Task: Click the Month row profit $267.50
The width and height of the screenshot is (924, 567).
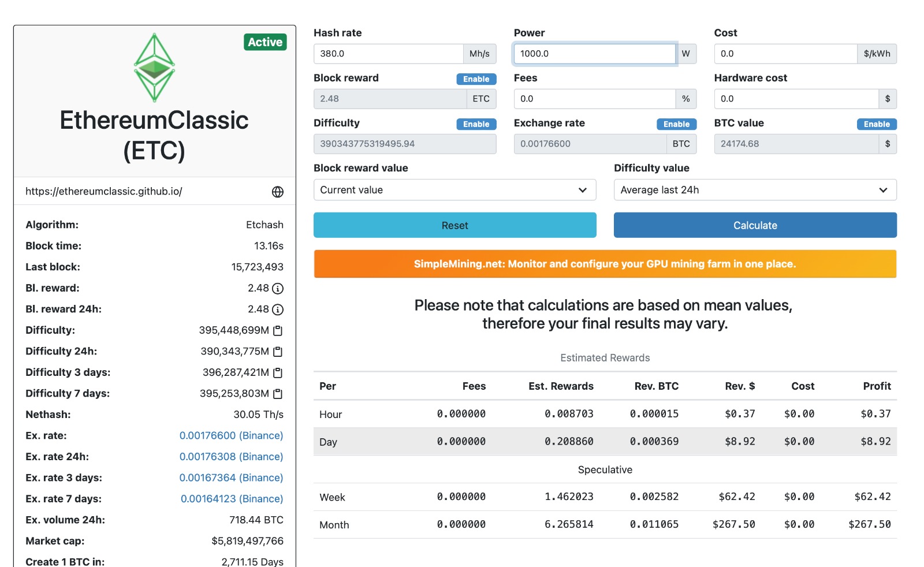Action: [869, 524]
